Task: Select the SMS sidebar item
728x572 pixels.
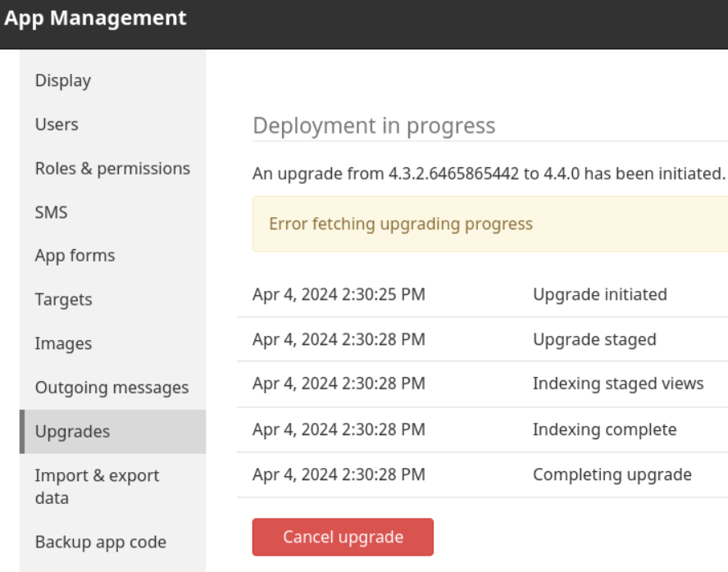Action: [51, 212]
